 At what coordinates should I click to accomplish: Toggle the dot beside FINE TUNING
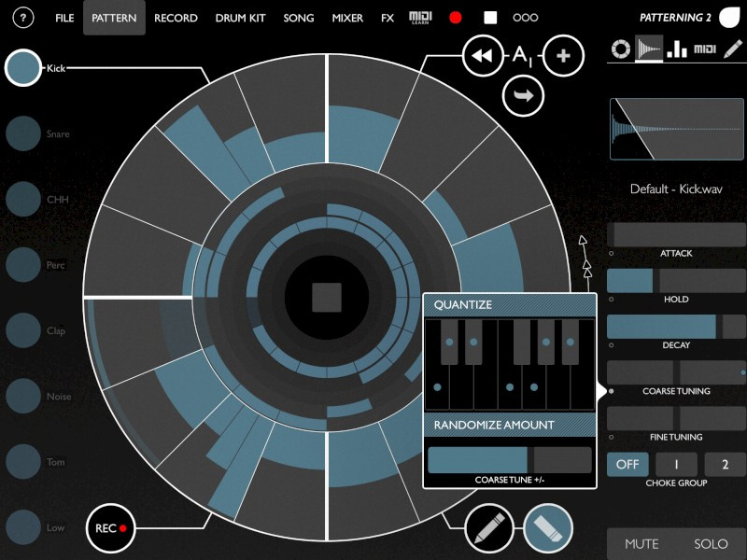pos(612,437)
